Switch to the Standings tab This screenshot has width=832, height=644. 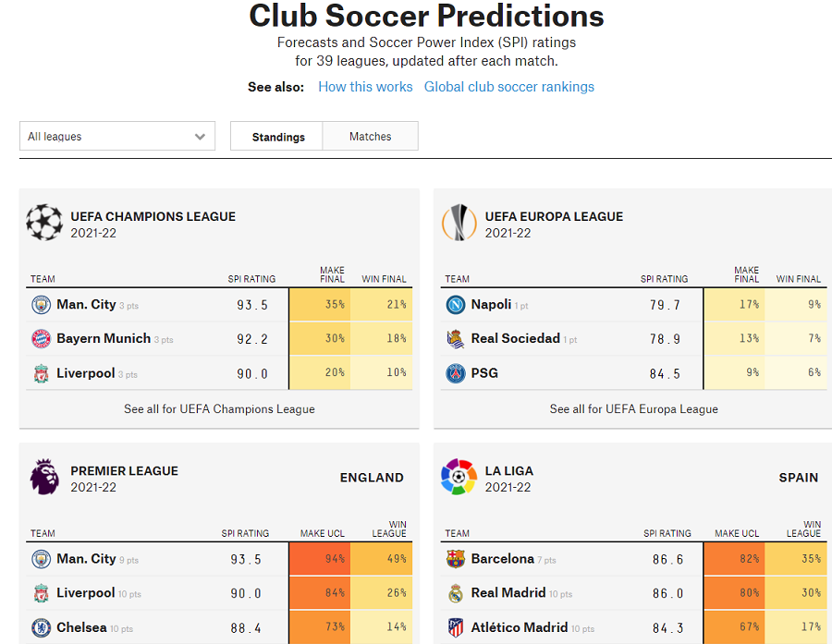tap(278, 137)
